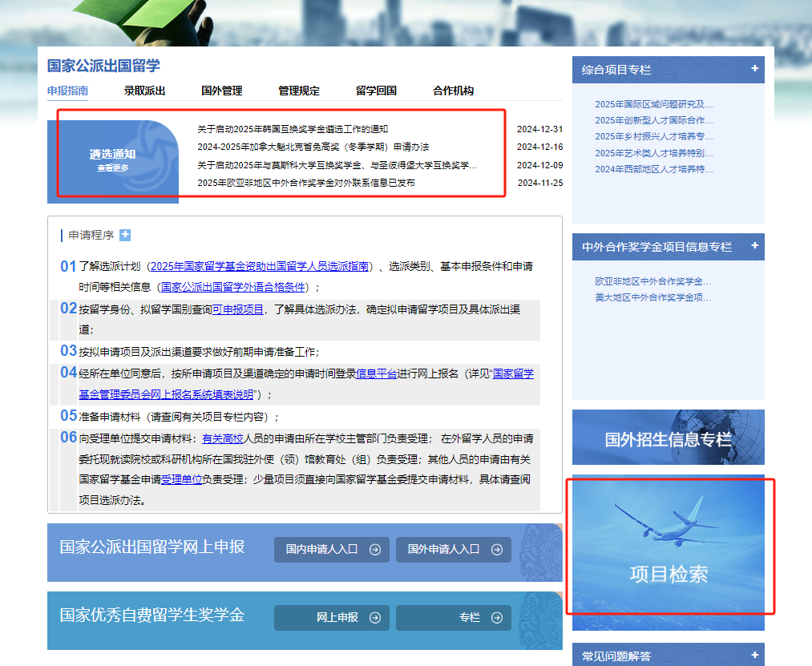Expand the 申请程序 plus icon

(x=124, y=235)
